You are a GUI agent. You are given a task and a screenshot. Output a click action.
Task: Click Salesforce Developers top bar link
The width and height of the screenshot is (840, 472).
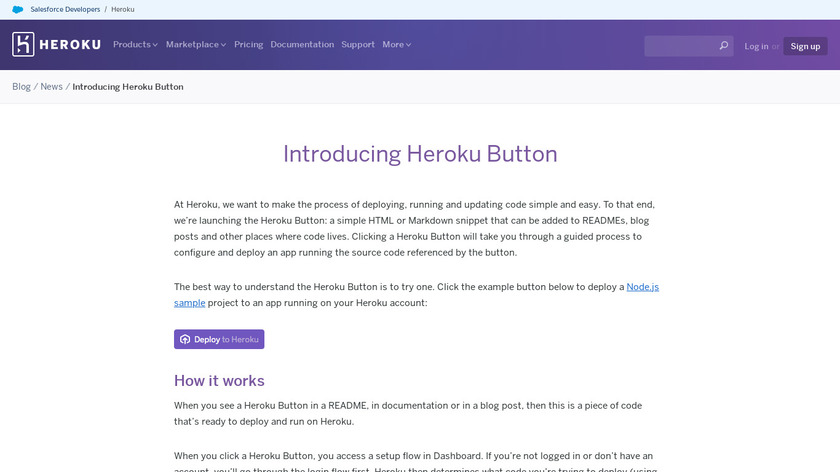tap(65, 9)
